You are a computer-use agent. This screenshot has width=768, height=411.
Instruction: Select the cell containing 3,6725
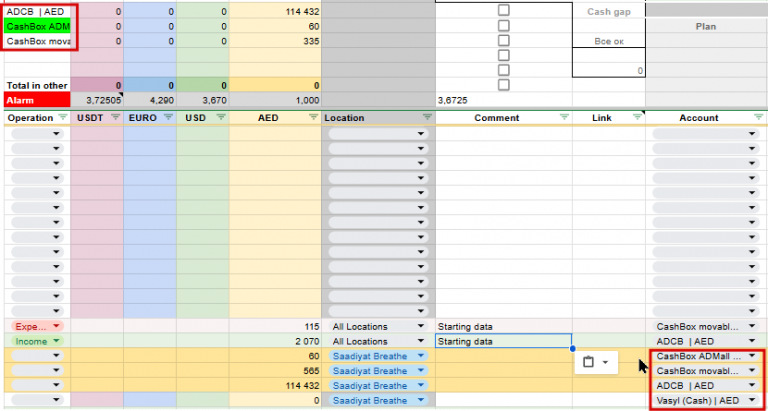504,100
